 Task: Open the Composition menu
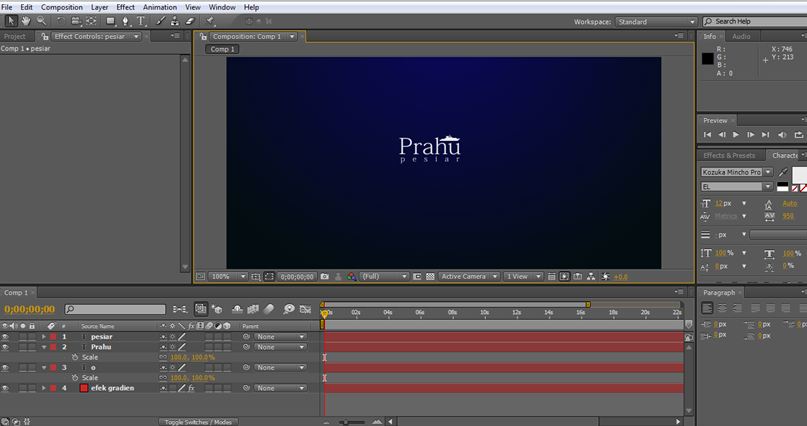pos(62,7)
